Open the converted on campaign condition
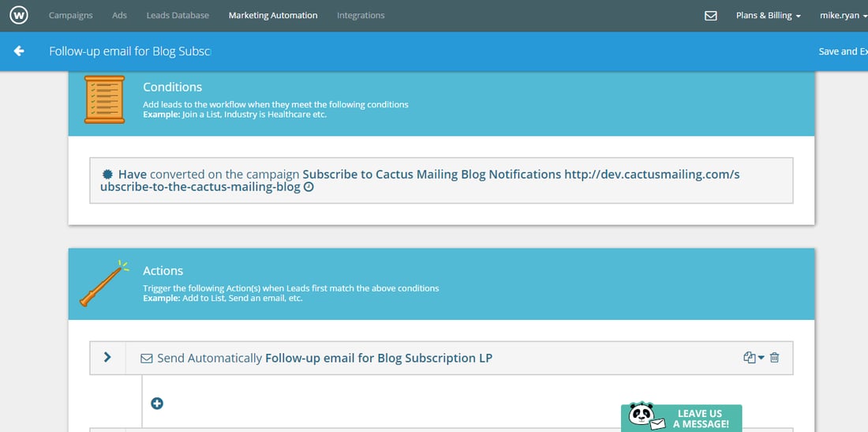 441,181
